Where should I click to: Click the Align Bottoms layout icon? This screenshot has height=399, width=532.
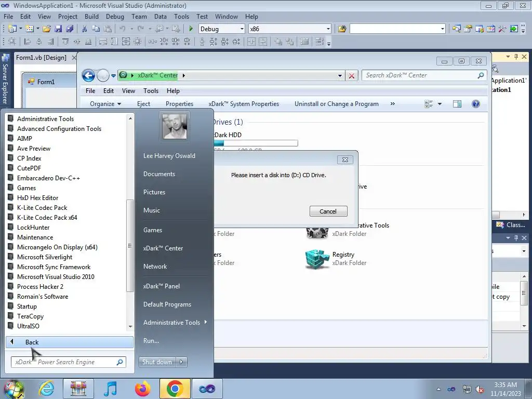pos(88,42)
